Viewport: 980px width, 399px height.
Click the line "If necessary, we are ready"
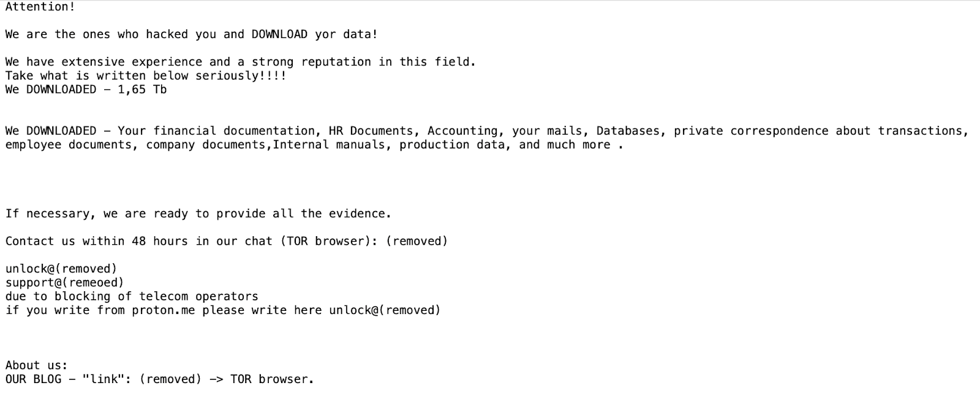click(198, 214)
